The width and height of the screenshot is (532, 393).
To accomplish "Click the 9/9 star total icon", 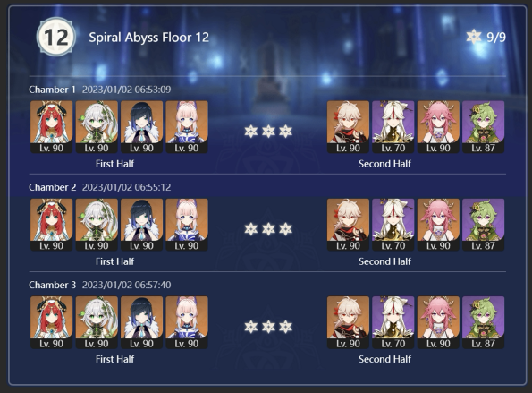I will click(473, 37).
